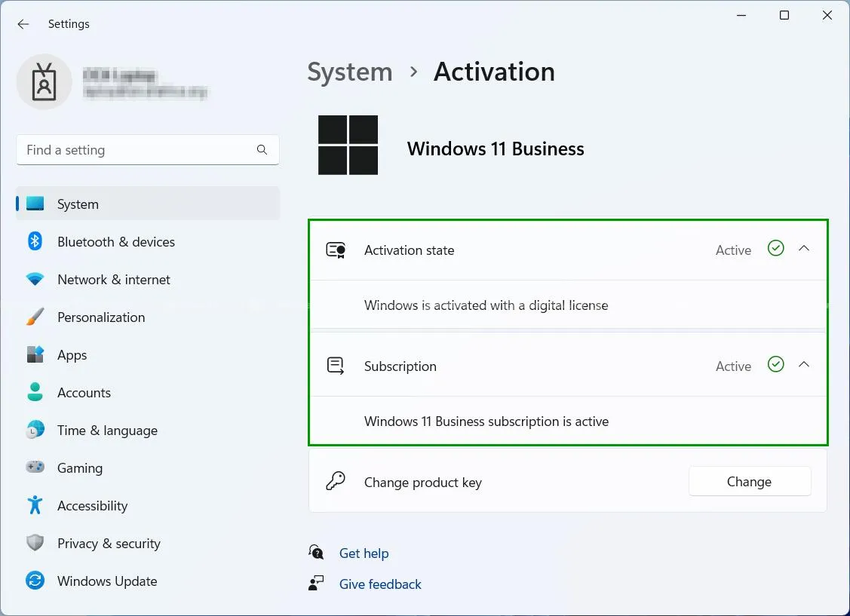This screenshot has width=850, height=616.
Task: Click the user account profile picture
Action: pos(44,82)
